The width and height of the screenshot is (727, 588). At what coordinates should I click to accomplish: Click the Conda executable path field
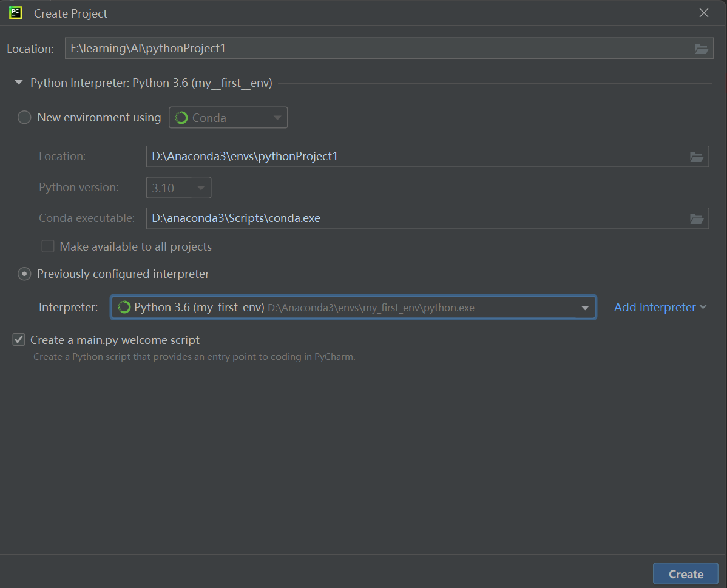click(413, 218)
